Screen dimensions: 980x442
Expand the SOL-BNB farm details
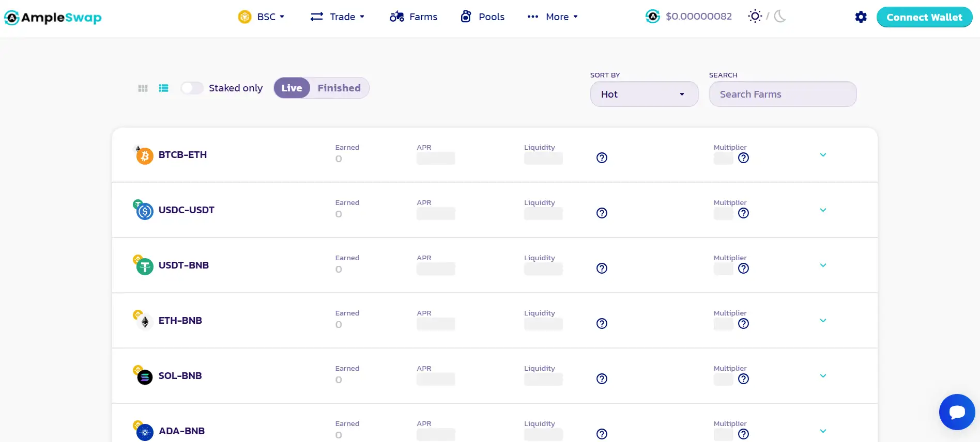tap(823, 376)
